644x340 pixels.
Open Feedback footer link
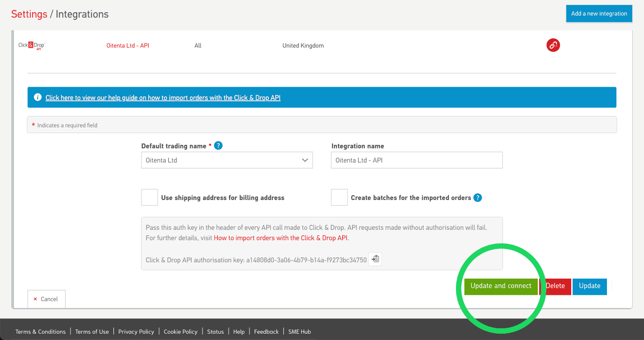click(x=266, y=331)
